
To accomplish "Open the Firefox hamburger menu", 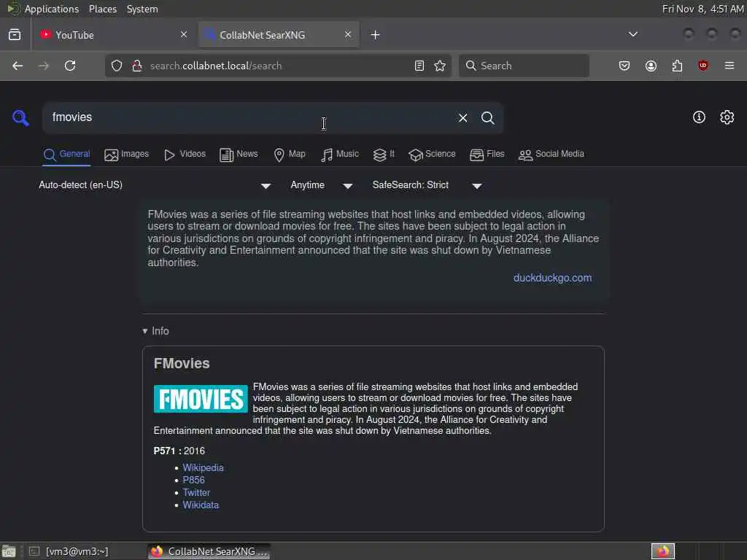I will point(729,66).
